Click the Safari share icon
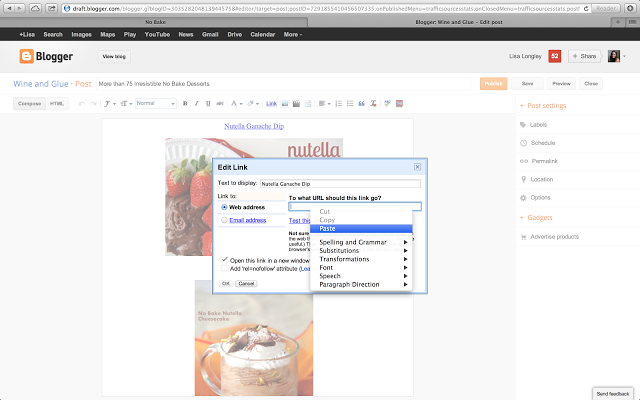 [x=51, y=8]
